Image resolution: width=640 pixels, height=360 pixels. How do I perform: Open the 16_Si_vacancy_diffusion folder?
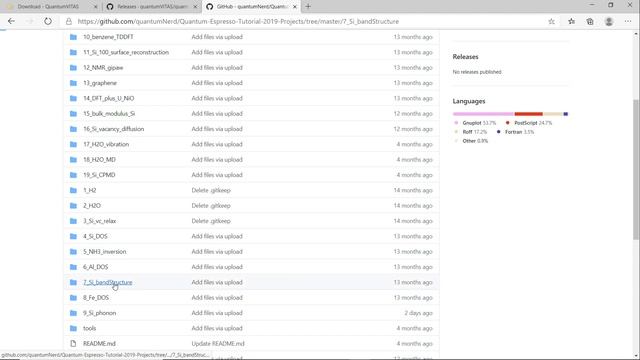tap(113, 129)
